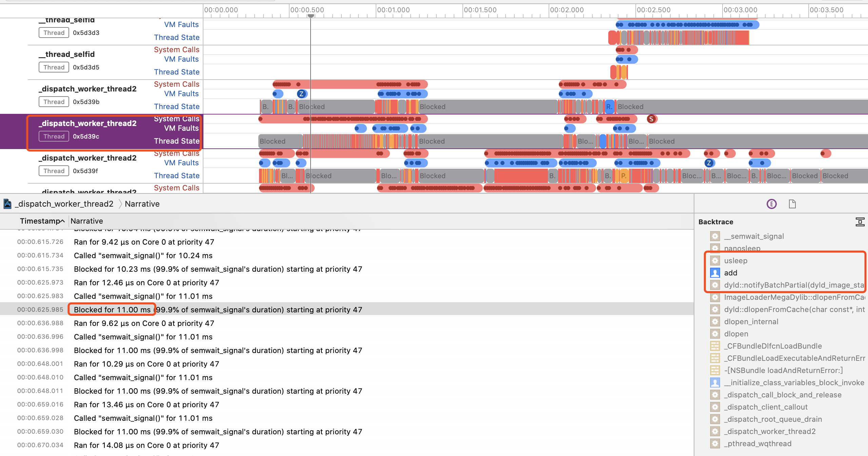868x456 pixels.
Task: Click Thread State label of __thread_selfid 0x5d3d5
Action: [x=177, y=72]
